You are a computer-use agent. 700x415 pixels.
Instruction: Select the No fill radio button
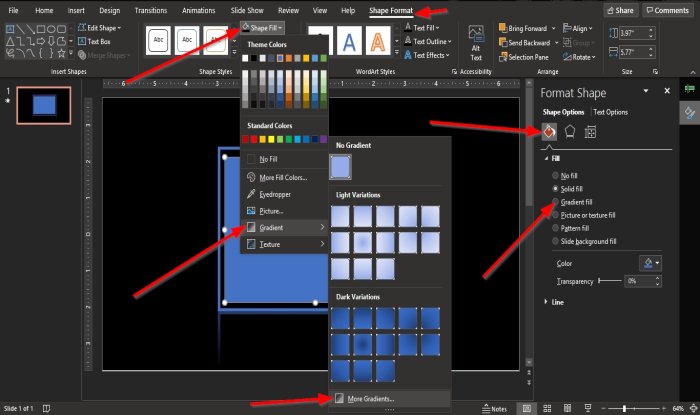pos(556,175)
